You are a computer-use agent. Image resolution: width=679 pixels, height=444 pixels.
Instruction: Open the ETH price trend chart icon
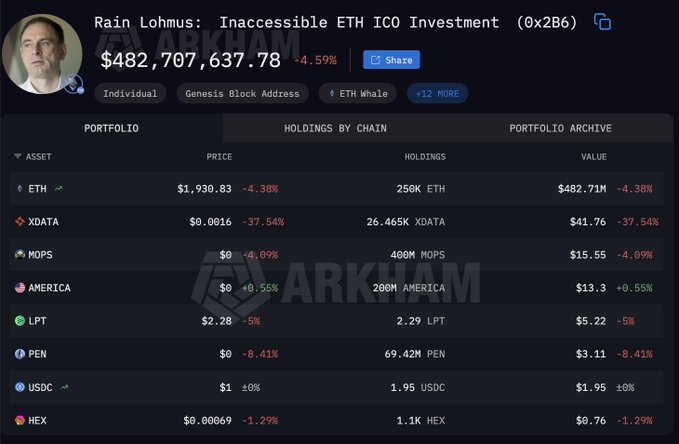pyautogui.click(x=59, y=188)
